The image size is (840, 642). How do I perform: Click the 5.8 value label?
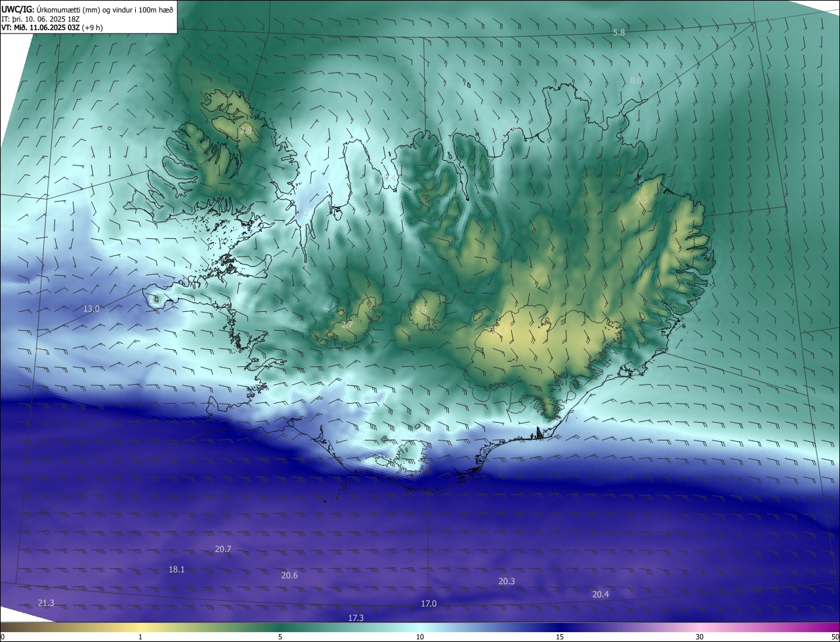tap(619, 32)
